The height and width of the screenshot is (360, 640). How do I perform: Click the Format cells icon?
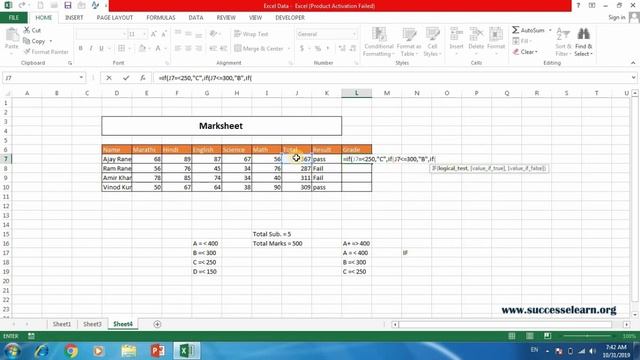pos(496,34)
